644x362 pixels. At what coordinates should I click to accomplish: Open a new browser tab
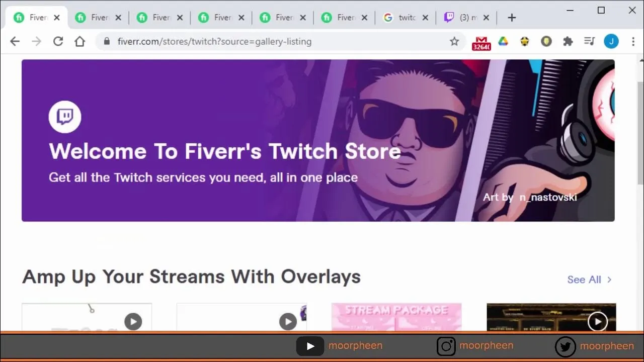click(x=512, y=18)
